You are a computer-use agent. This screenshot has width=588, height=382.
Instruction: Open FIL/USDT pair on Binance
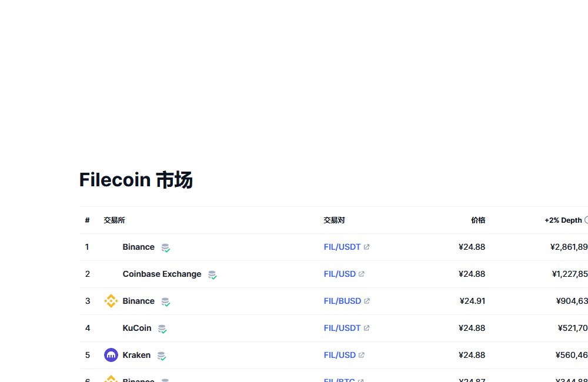(x=342, y=247)
